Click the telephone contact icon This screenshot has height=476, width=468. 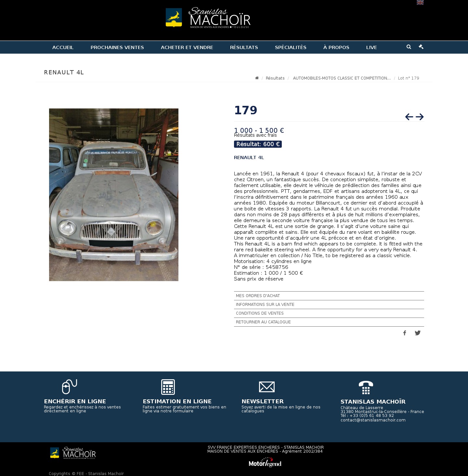(366, 387)
